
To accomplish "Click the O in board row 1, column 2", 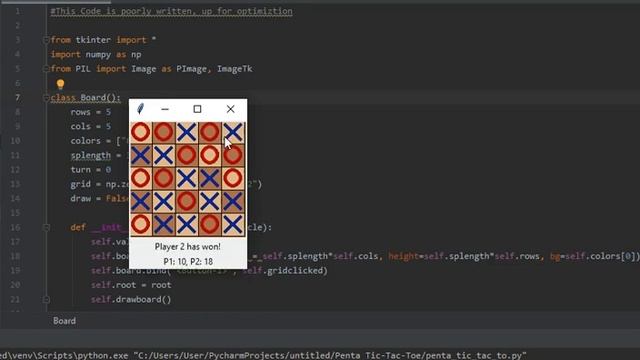I will click(x=164, y=132).
